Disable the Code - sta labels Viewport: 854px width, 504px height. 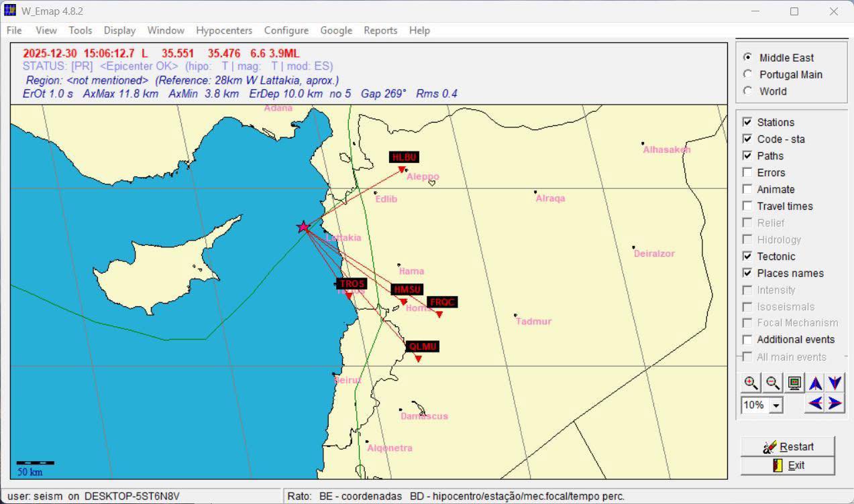[x=747, y=139]
